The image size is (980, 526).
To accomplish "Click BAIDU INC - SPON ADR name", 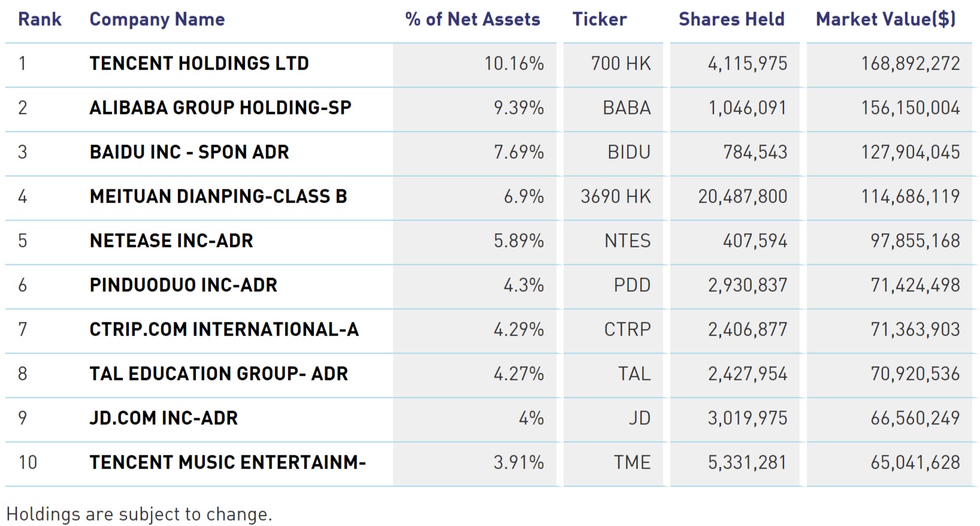I will coord(189,152).
